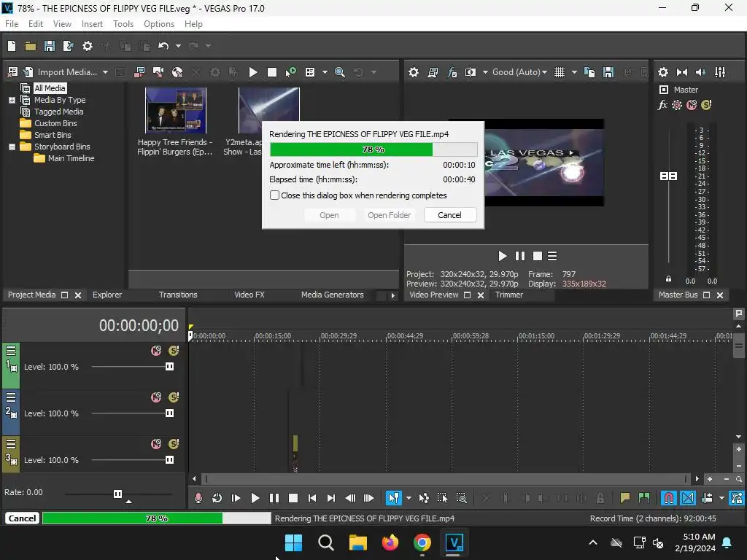Open the Import Media dropdown arrow
747x560 pixels.
click(x=105, y=72)
